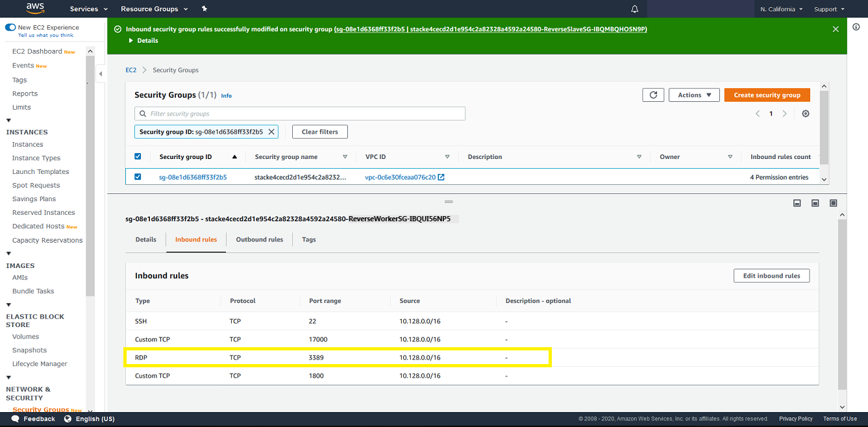The height and width of the screenshot is (427, 868).
Task: Click Create security group
Action: 767,94
